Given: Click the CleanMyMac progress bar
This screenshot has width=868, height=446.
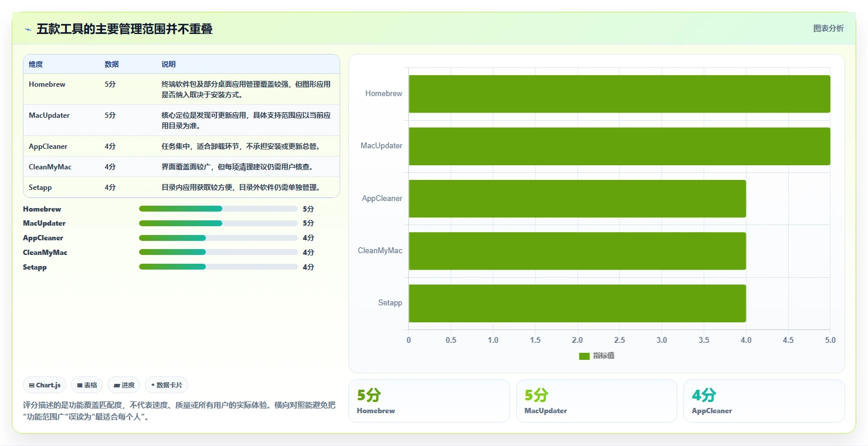Looking at the screenshot, I should point(218,253).
